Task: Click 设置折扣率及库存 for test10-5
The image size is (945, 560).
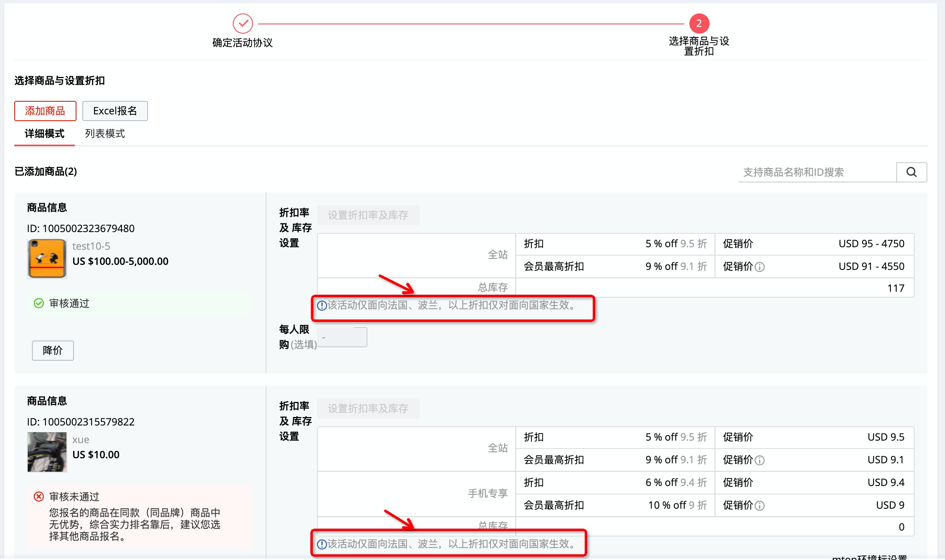Action: coord(368,215)
